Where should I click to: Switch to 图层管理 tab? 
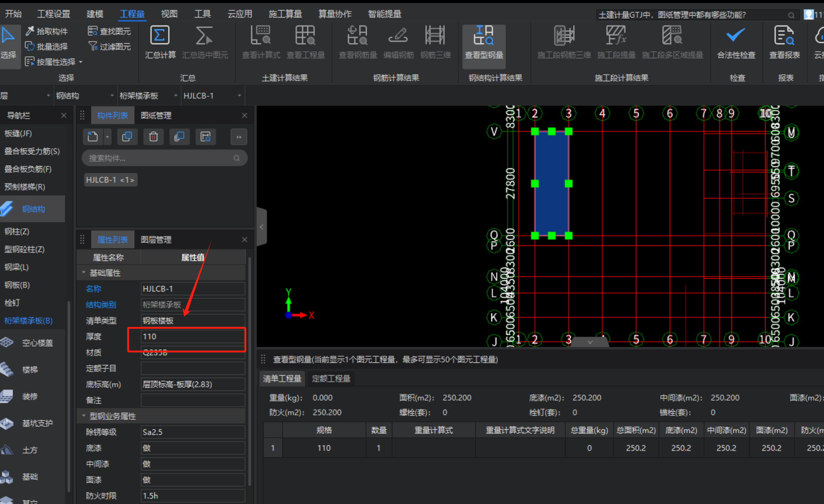point(156,240)
